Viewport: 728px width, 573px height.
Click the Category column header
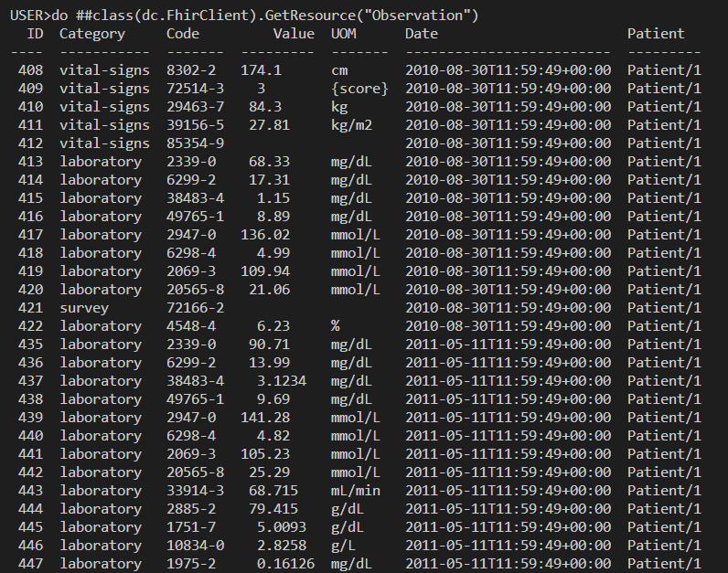(92, 34)
